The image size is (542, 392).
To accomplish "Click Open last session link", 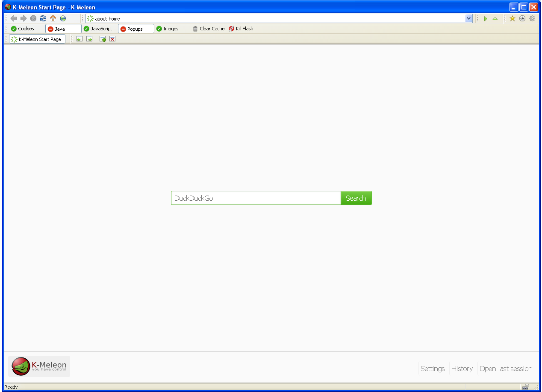I will point(506,369).
